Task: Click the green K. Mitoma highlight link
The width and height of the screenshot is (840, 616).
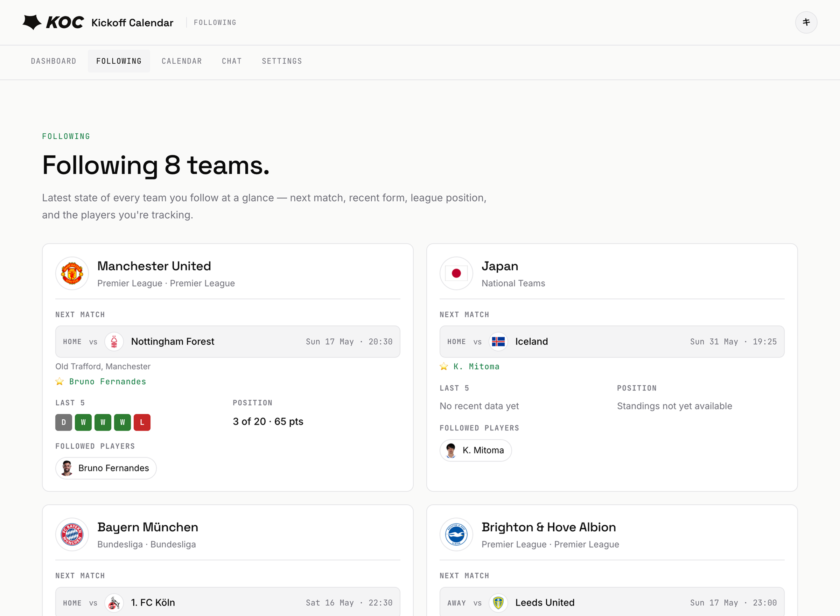Action: [476, 366]
